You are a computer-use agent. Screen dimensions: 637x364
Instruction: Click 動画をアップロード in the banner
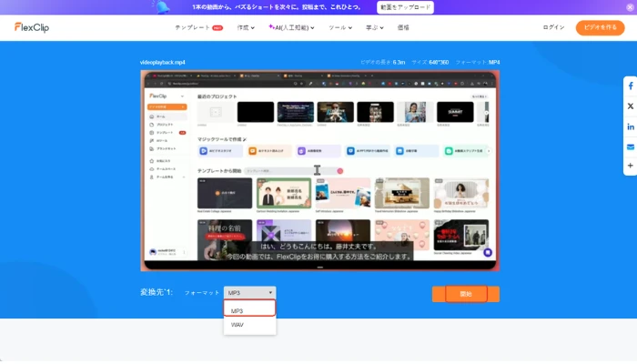click(x=406, y=7)
